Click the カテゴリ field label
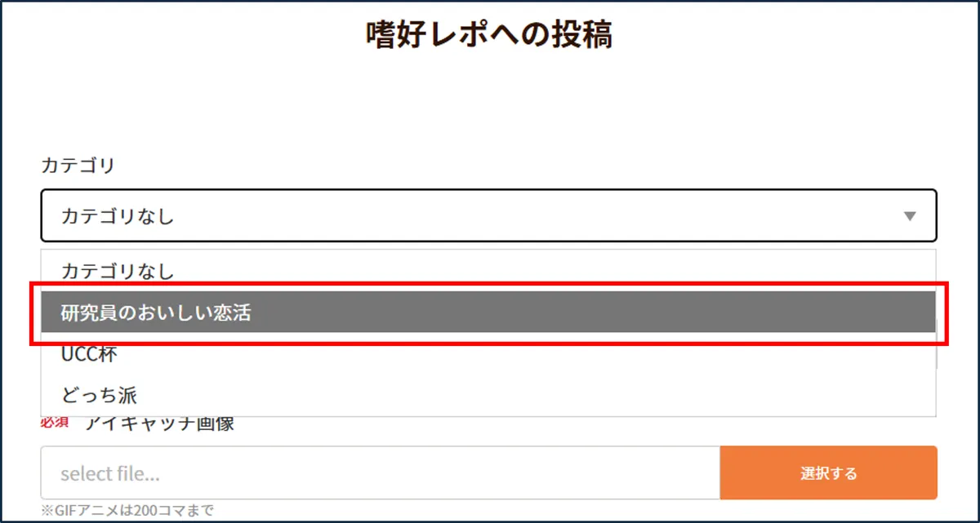980x523 pixels. click(x=78, y=166)
